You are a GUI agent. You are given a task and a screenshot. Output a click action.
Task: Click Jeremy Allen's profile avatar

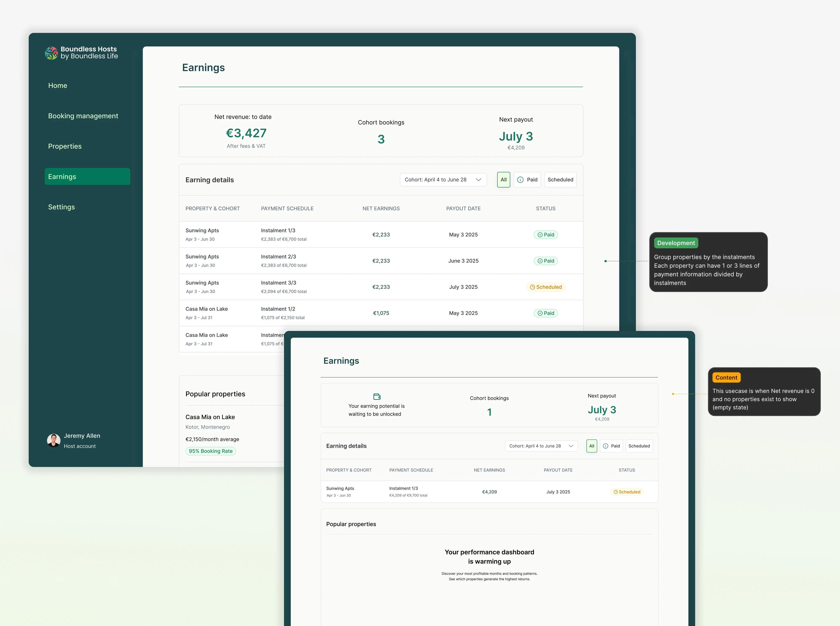(x=54, y=440)
